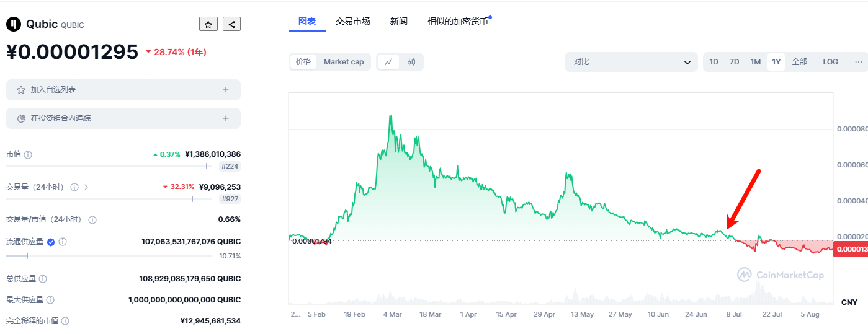This screenshot has height=334, width=868.
Task: Click the plus icon on 加入自选列表
Action: coord(226,90)
